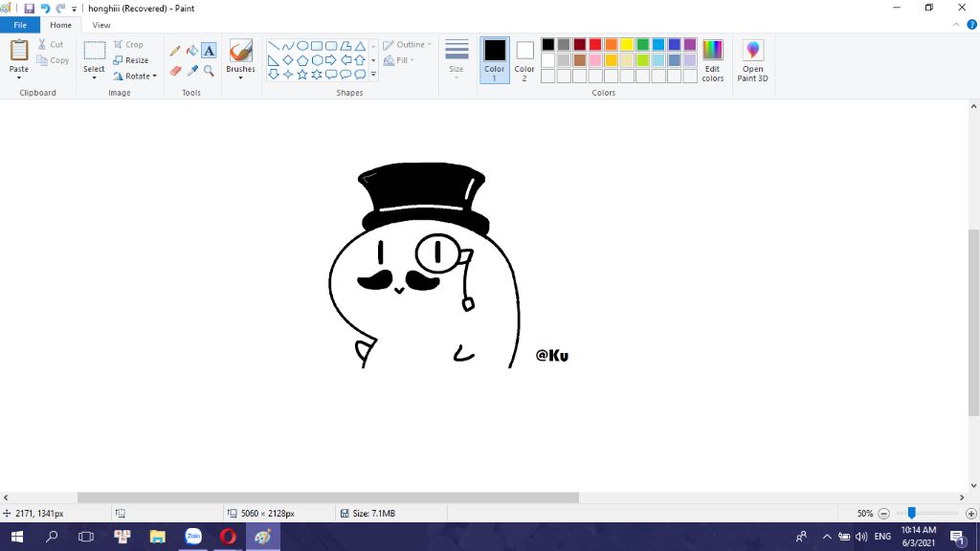980x551 pixels.
Task: Open File Explorer from the taskbar
Action: pos(158,537)
